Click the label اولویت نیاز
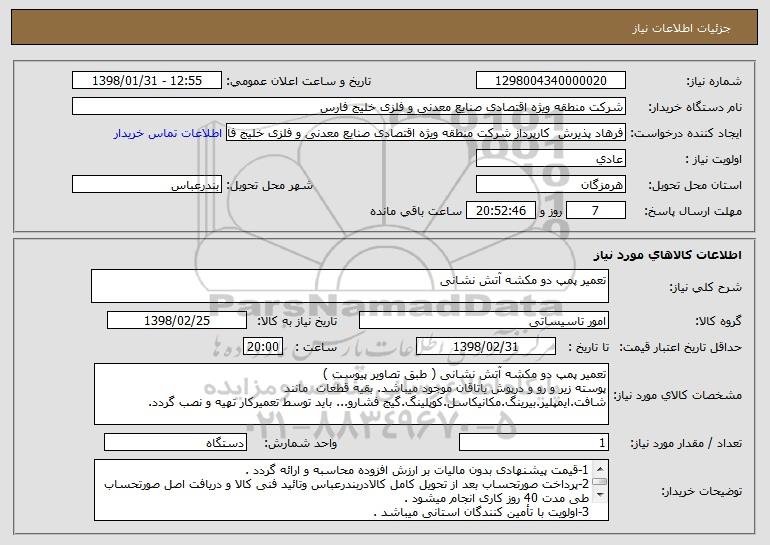The height and width of the screenshot is (545, 770). (x=714, y=160)
